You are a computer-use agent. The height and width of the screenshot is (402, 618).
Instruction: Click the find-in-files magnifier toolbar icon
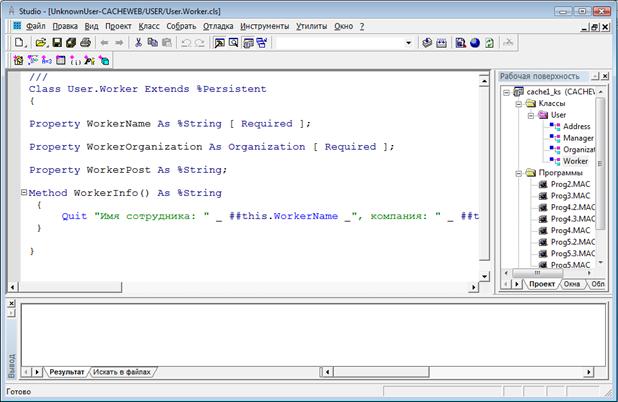pos(234,43)
